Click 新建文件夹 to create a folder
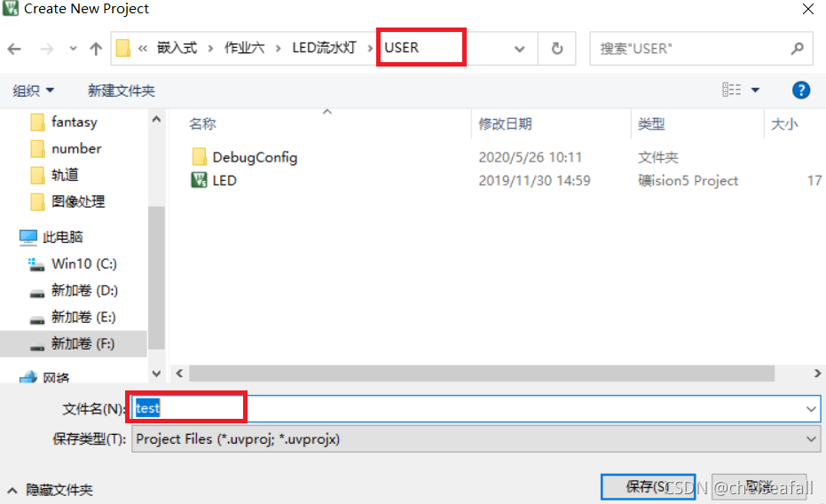 (122, 91)
